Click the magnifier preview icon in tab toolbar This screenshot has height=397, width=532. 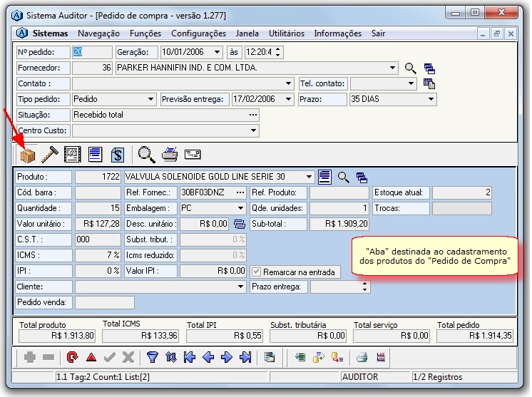(147, 154)
